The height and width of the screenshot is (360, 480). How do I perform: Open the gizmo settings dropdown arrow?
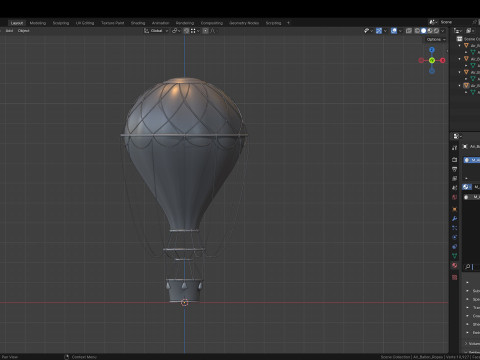coord(385,31)
